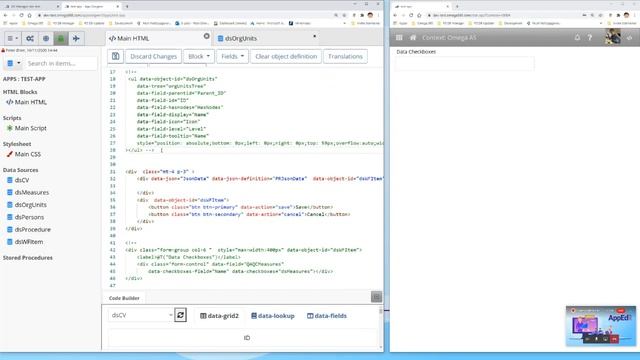Open the Main HTML editor tab
The image size is (640, 360).
129,38
